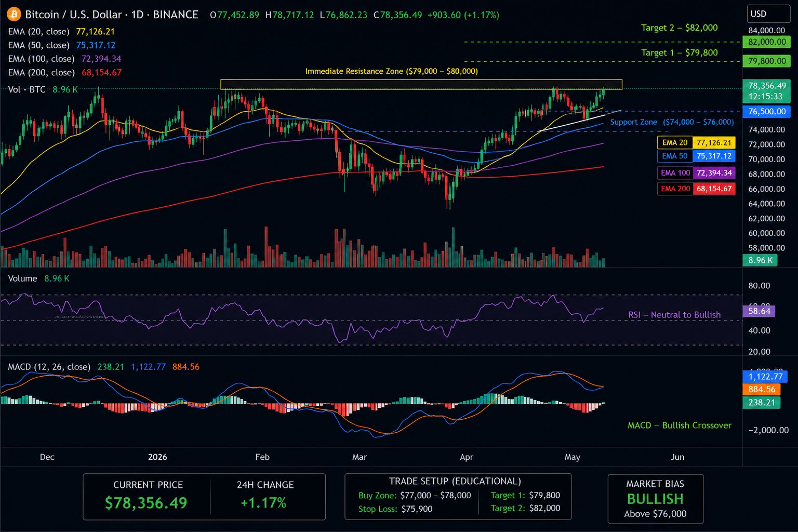Click 84,000.00 on the price axis

pos(767,30)
